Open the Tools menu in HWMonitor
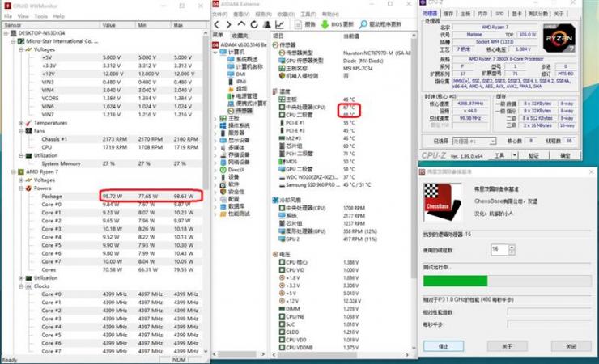The image size is (599, 364). tap(40, 16)
